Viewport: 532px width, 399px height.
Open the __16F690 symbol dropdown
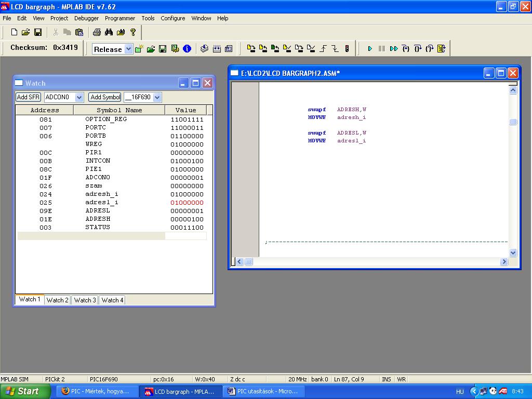tap(157, 97)
